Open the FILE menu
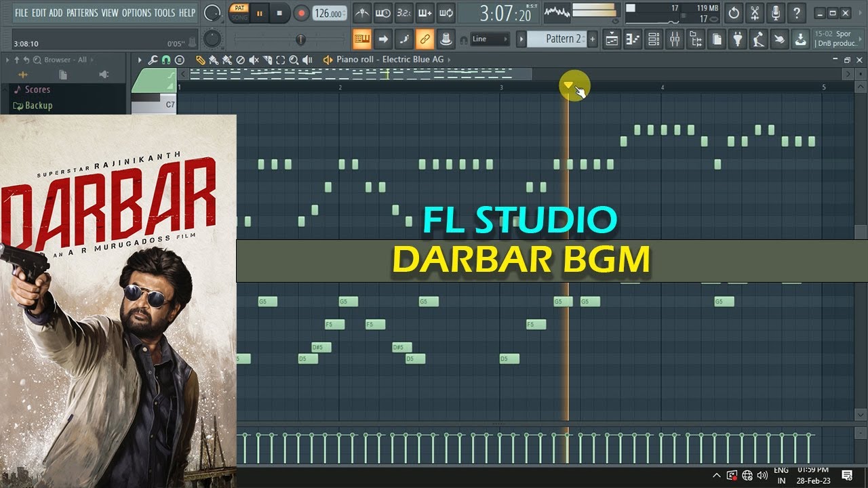868x488 pixels. 22,13
